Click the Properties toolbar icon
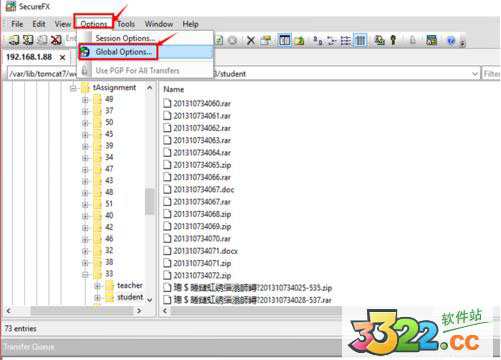 (266, 41)
